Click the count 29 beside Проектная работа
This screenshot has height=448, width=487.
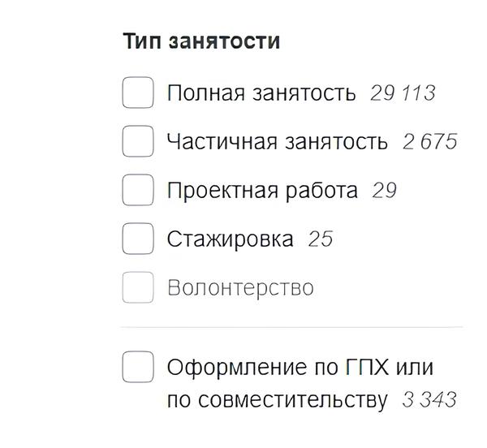(x=384, y=190)
